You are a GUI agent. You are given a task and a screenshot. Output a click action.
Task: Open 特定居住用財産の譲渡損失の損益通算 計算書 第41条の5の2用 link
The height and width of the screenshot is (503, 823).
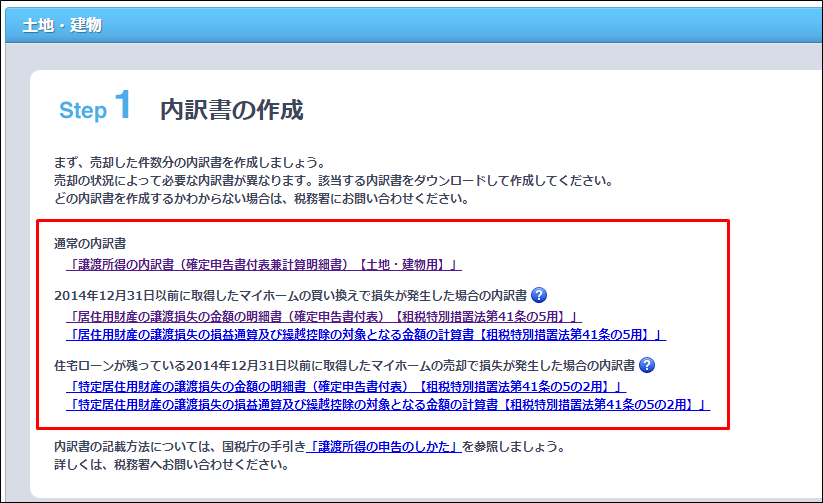click(388, 405)
